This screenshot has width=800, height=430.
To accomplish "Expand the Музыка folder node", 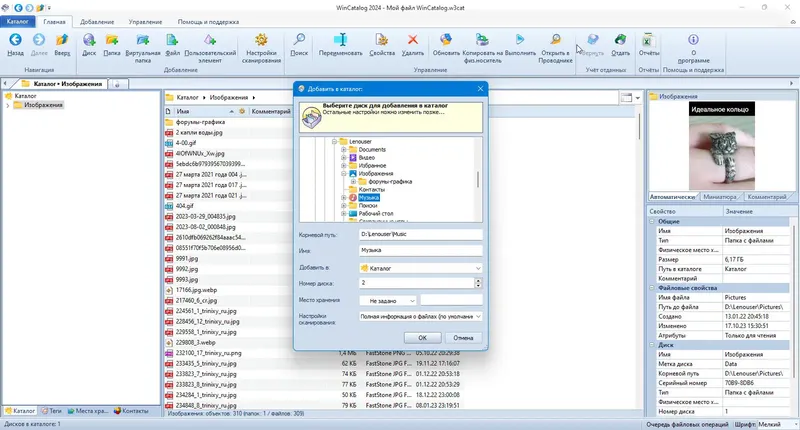I will point(343,197).
